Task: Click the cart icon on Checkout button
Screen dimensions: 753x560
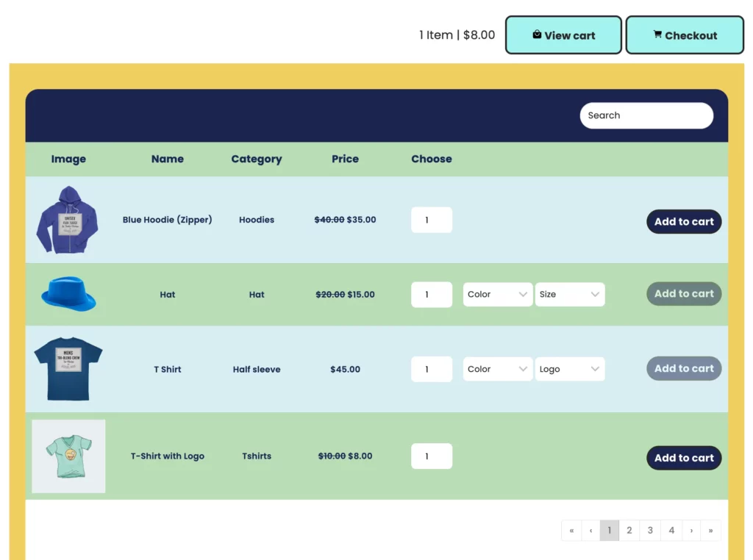Action: point(657,35)
